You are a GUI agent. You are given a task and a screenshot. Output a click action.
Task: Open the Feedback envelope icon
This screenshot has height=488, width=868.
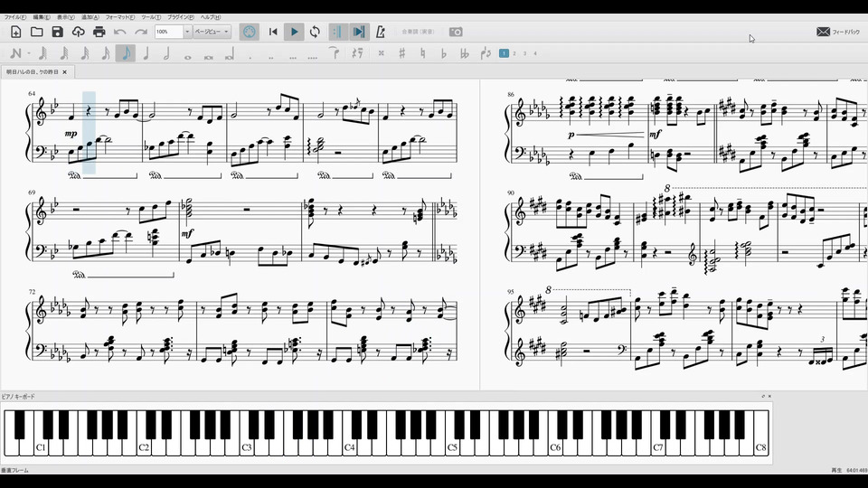coord(823,33)
